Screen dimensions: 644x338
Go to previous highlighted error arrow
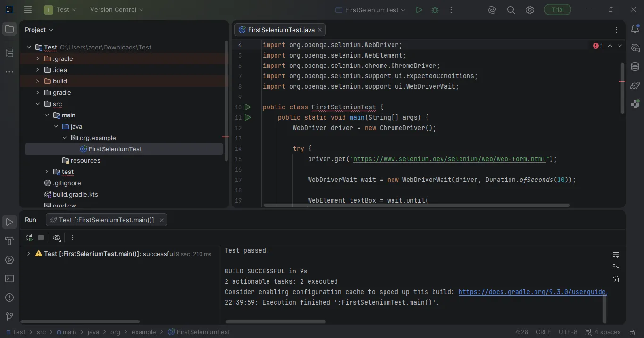(x=610, y=46)
